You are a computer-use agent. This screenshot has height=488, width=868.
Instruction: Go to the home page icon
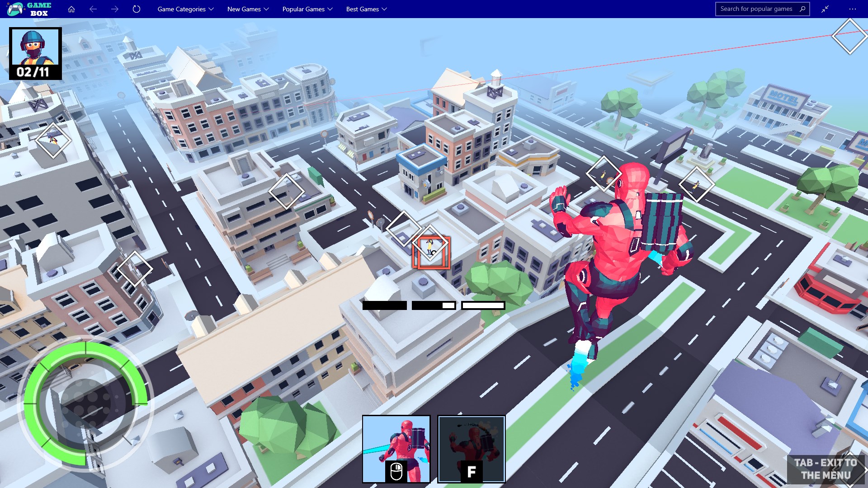(71, 9)
